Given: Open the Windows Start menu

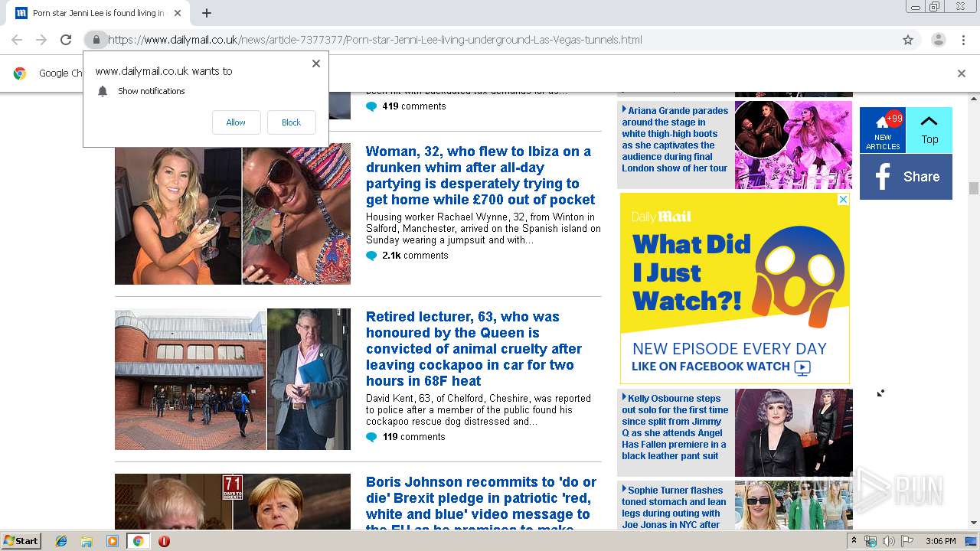Looking at the screenshot, I should pyautogui.click(x=21, y=541).
